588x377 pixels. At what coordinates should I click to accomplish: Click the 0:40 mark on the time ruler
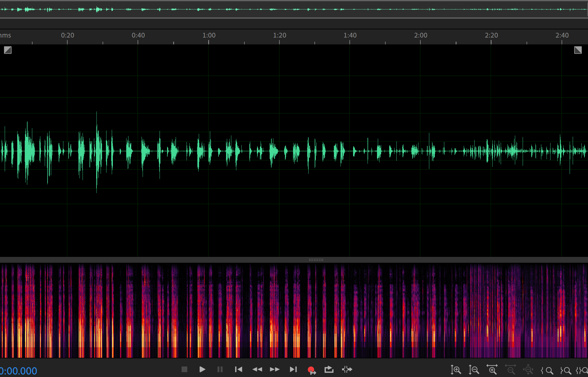pyautogui.click(x=138, y=35)
